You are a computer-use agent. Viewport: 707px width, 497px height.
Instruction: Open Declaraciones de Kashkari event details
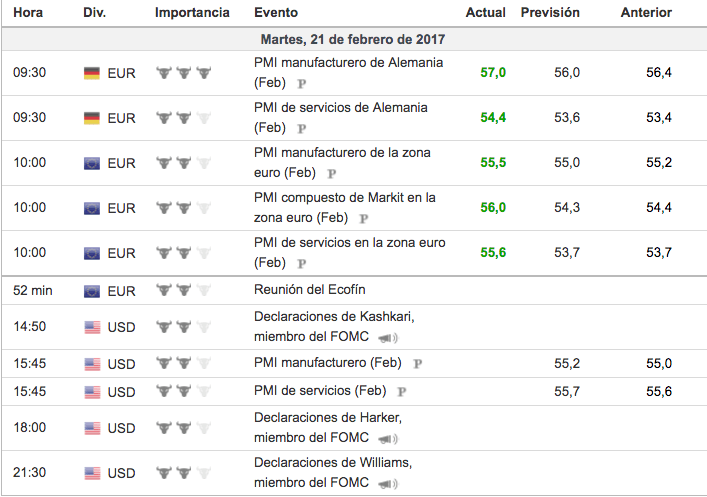tap(334, 316)
